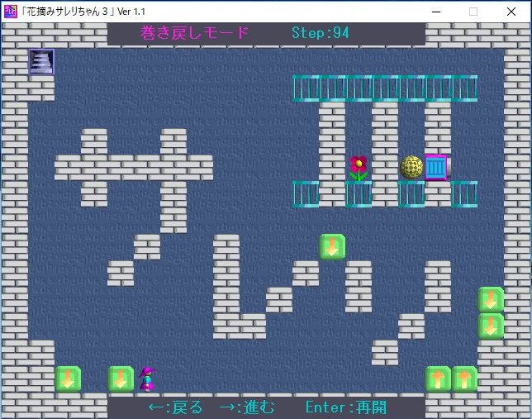
Task: Click the girl character with pink hat
Action: (x=147, y=379)
